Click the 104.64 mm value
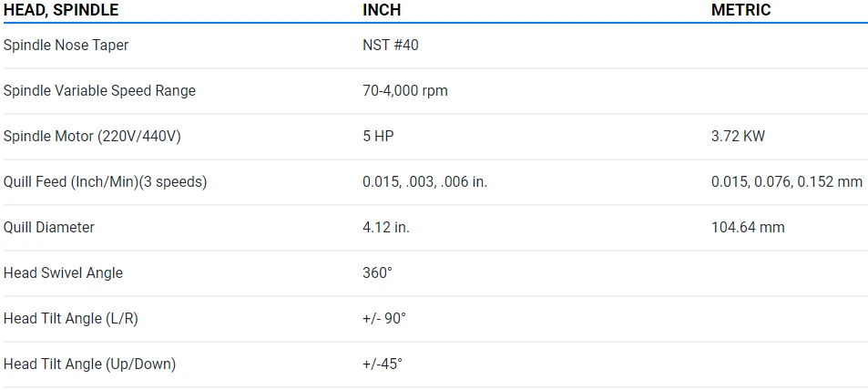This screenshot has height=390, width=868. 748,227
